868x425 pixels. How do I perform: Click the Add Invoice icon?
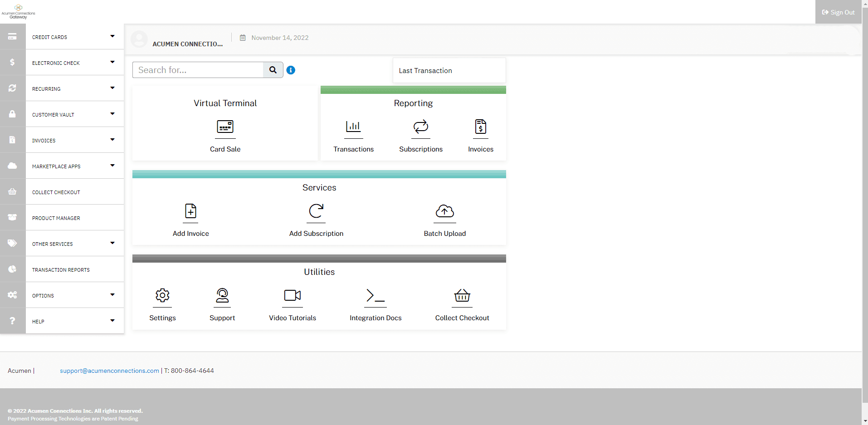point(191,211)
